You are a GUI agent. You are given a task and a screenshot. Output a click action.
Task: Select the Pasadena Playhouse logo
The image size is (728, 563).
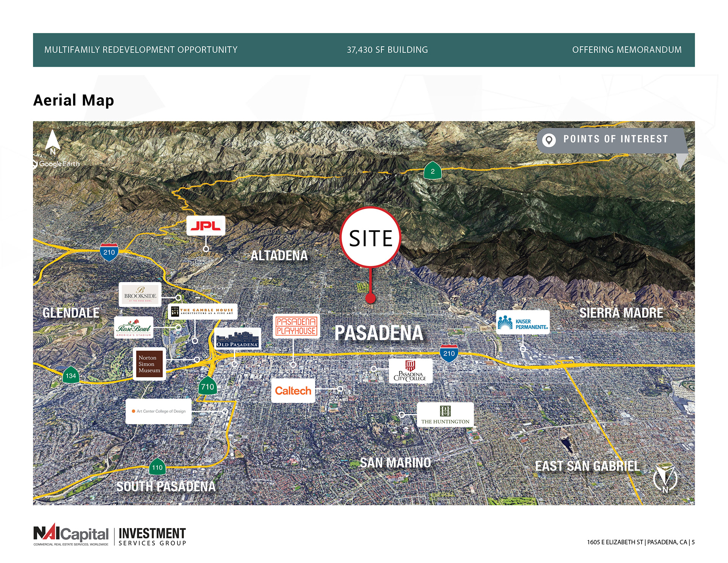click(x=296, y=326)
